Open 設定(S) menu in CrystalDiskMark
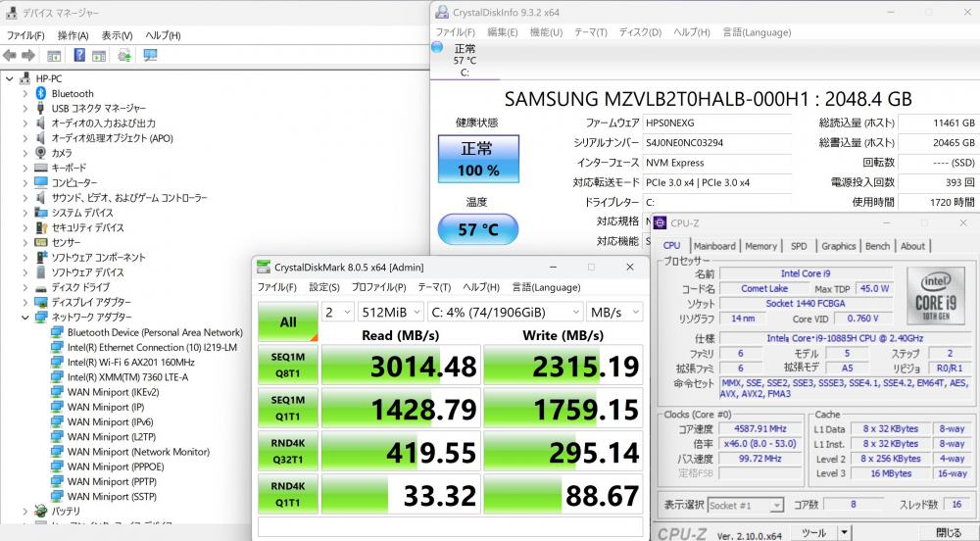The image size is (980, 541). 324,287
